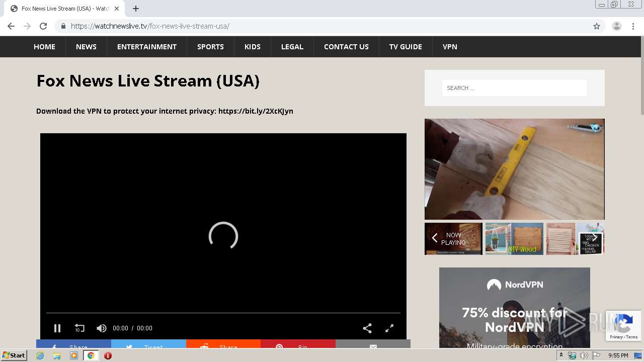Bookmark this page with star
644x362 pixels.
pyautogui.click(x=597, y=26)
